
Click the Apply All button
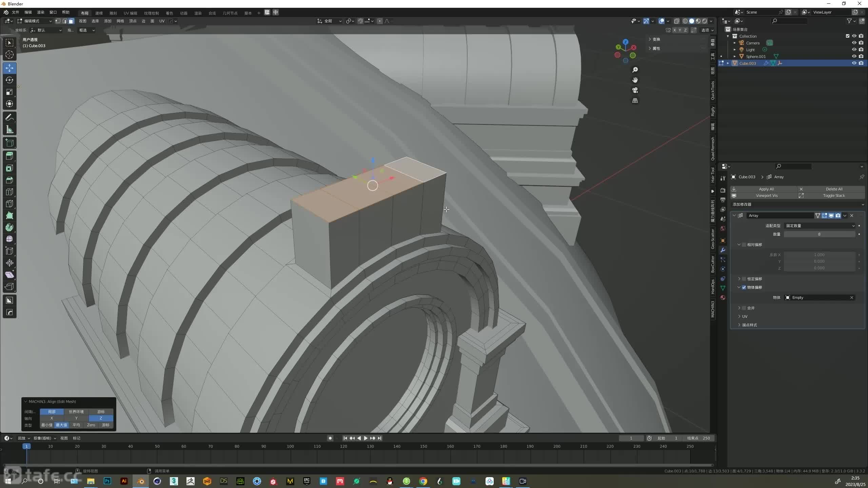pyautogui.click(x=764, y=189)
